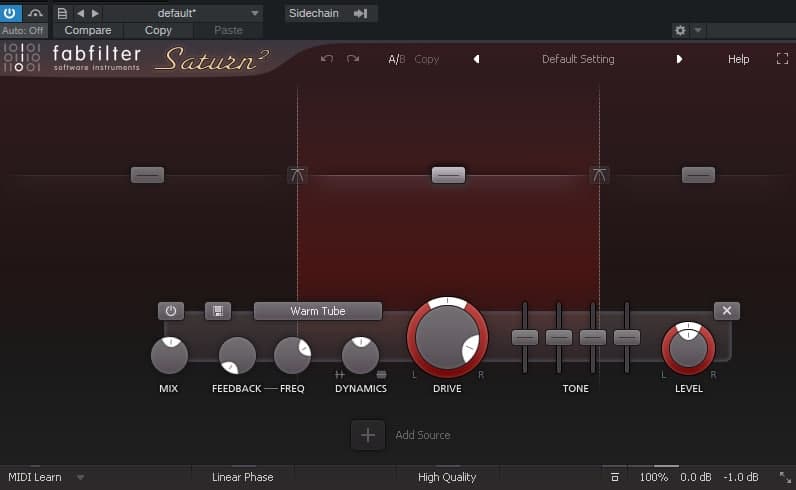Click the TONE label

click(x=576, y=388)
